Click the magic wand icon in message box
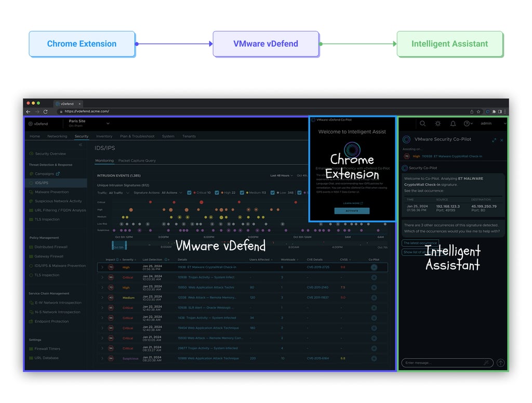This screenshot has height=403, width=532. (486, 363)
